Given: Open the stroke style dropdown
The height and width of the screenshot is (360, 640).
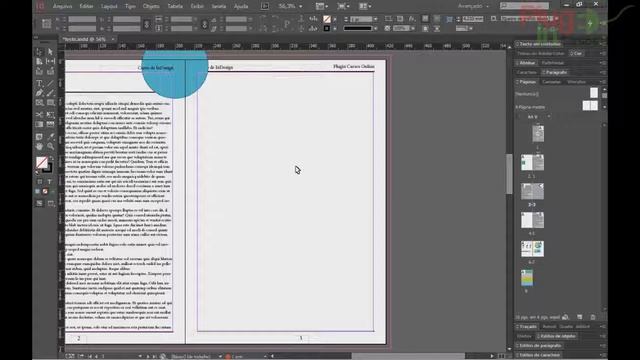Looking at the screenshot, I should [x=375, y=28].
